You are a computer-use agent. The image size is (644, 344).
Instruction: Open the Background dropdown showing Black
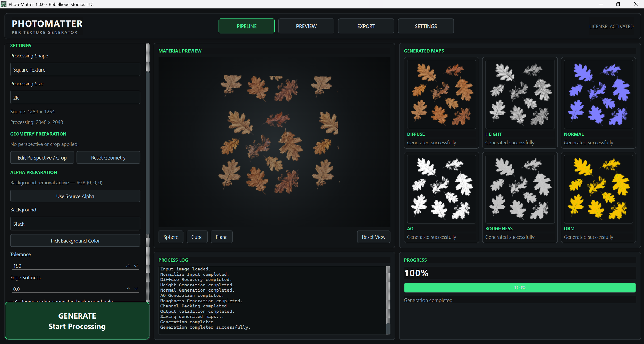[75, 224]
